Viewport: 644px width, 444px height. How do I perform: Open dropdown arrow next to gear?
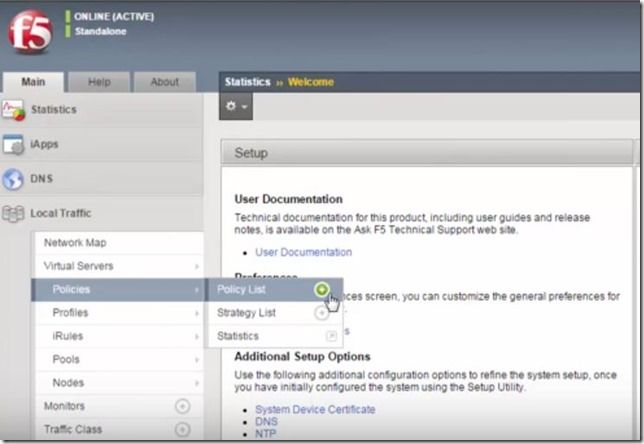click(244, 107)
